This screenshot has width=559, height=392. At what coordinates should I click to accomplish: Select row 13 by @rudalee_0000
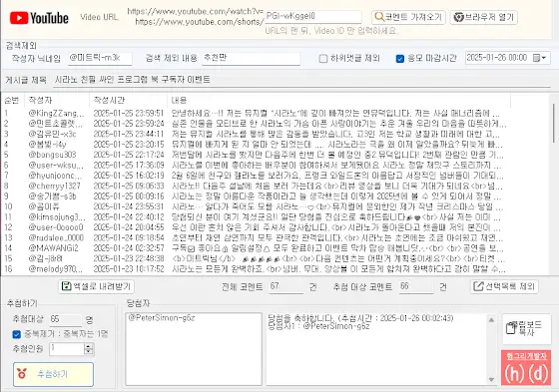tap(255, 237)
